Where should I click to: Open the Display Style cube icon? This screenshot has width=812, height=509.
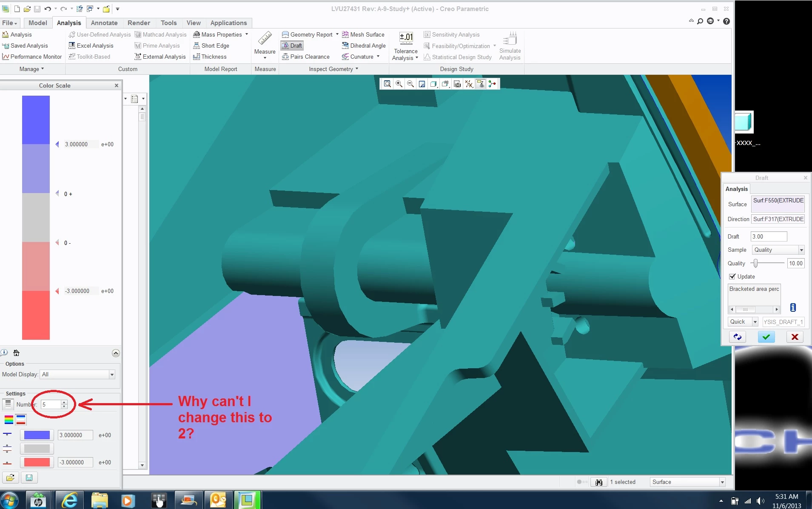click(433, 84)
